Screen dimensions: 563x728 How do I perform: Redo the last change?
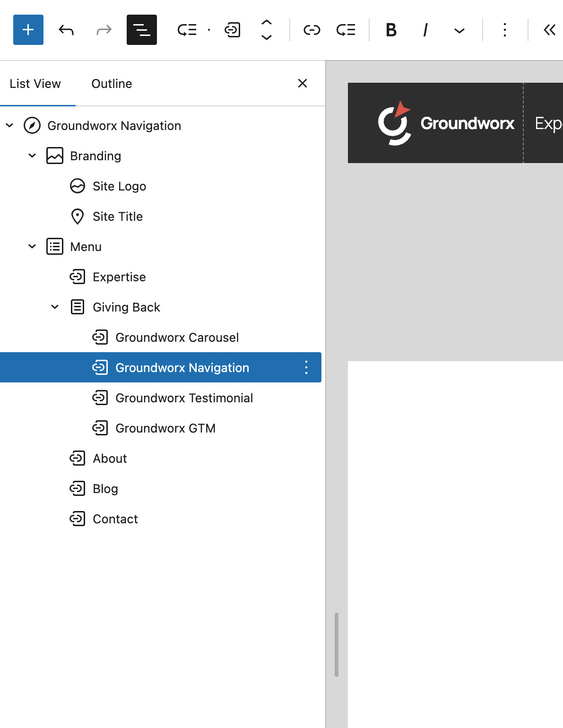click(103, 30)
